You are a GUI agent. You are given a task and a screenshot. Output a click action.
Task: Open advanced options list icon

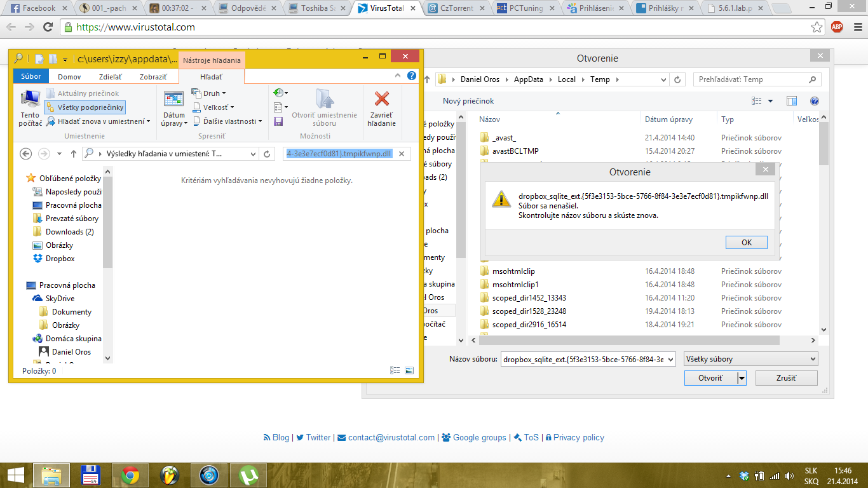280,107
